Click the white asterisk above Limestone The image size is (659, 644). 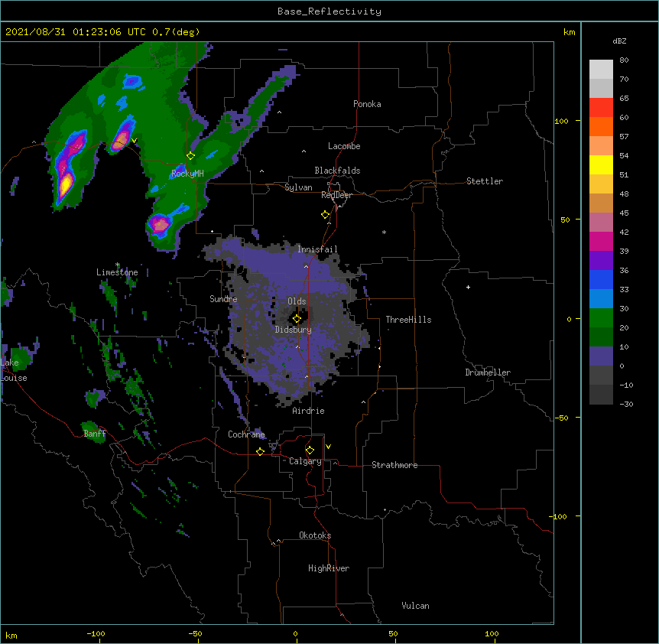pos(118,265)
